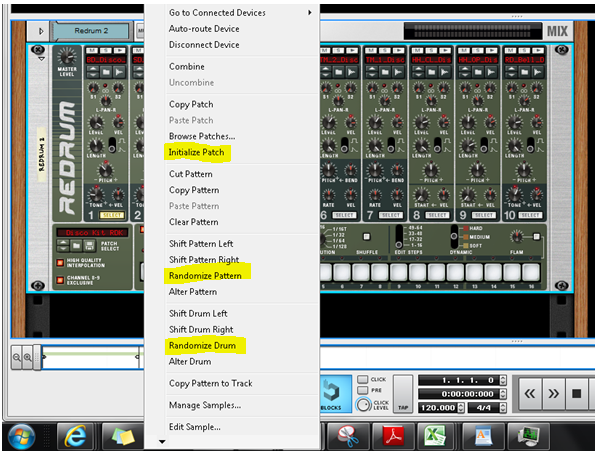Screen dimensions: 596x451
Task: Enable the Pre count checkbox
Action: point(363,390)
